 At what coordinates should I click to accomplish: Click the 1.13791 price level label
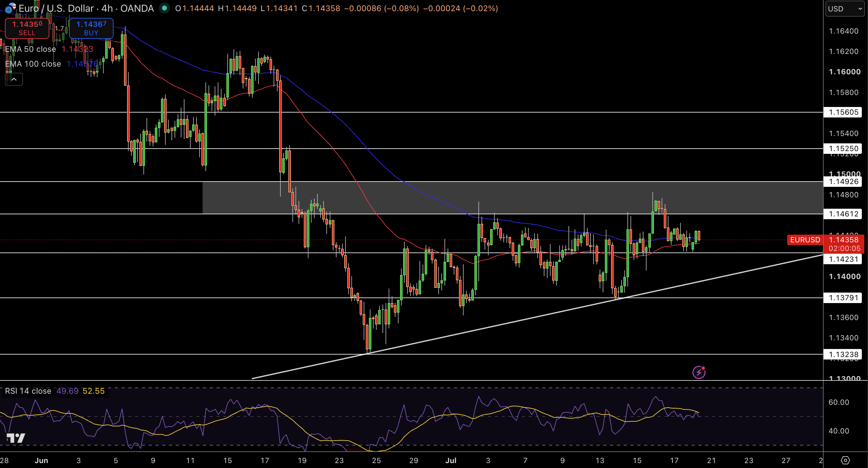pyautogui.click(x=843, y=298)
